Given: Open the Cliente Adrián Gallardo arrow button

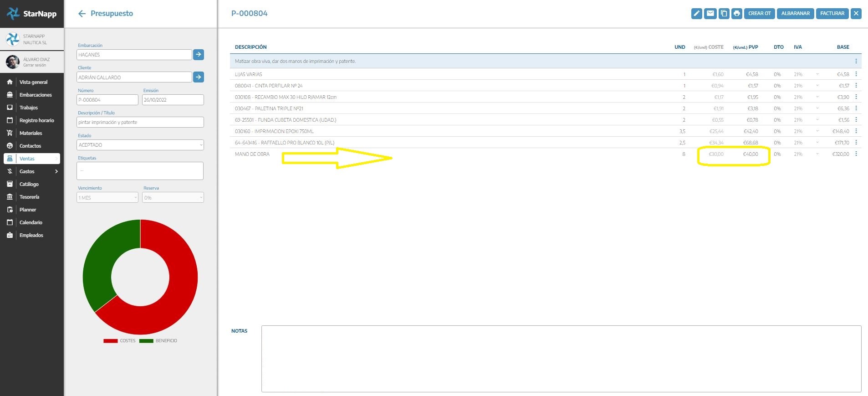Looking at the screenshot, I should tap(199, 77).
